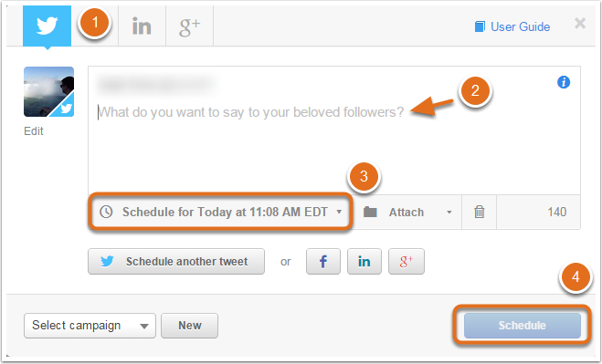The image size is (602, 364).
Task: Select the Twitter tab
Action: tap(47, 26)
